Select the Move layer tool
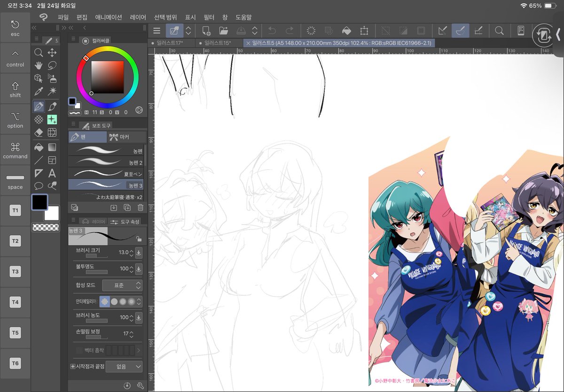The height and width of the screenshot is (392, 564). [52, 52]
